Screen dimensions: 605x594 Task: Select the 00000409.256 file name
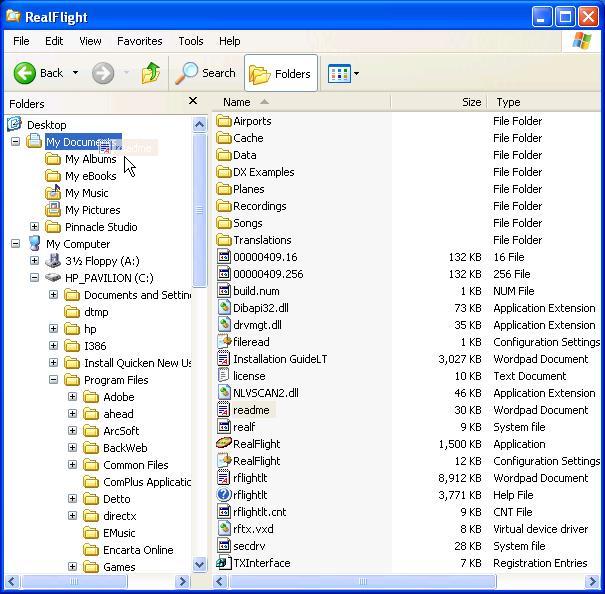[x=268, y=274]
